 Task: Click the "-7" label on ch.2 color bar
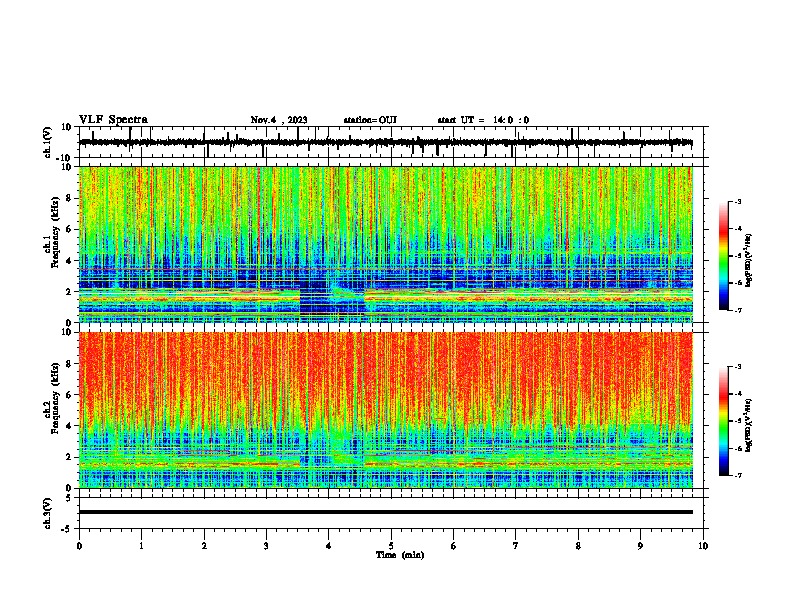737,476
